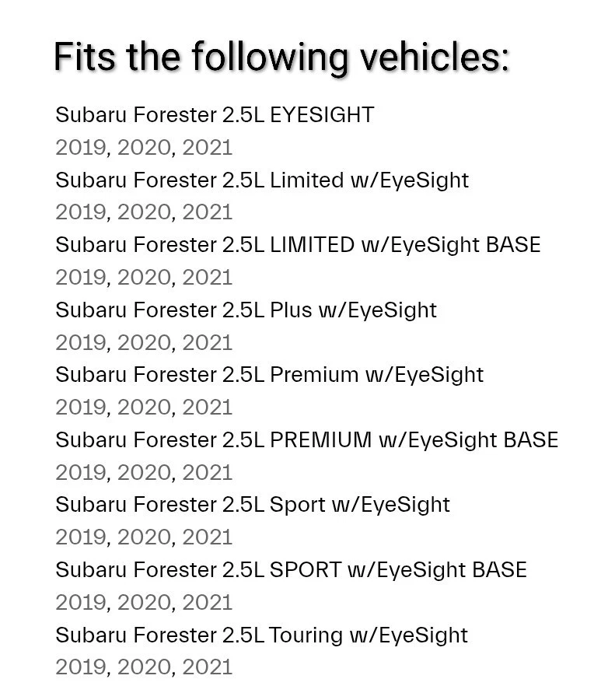The height and width of the screenshot is (700, 615).
Task: Click the years under SPORT w/EyeSight BASE
Action: (144, 602)
